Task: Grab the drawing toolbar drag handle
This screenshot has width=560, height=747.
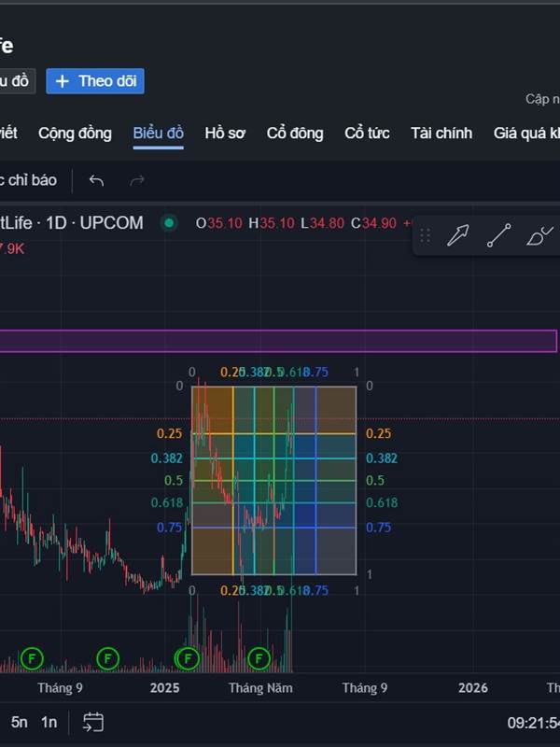Action: (x=426, y=235)
